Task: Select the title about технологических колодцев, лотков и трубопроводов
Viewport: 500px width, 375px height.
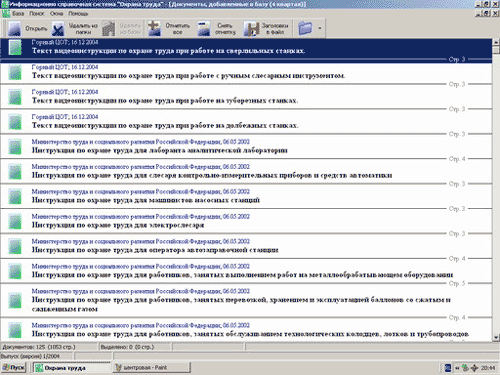Action: [x=250, y=334]
